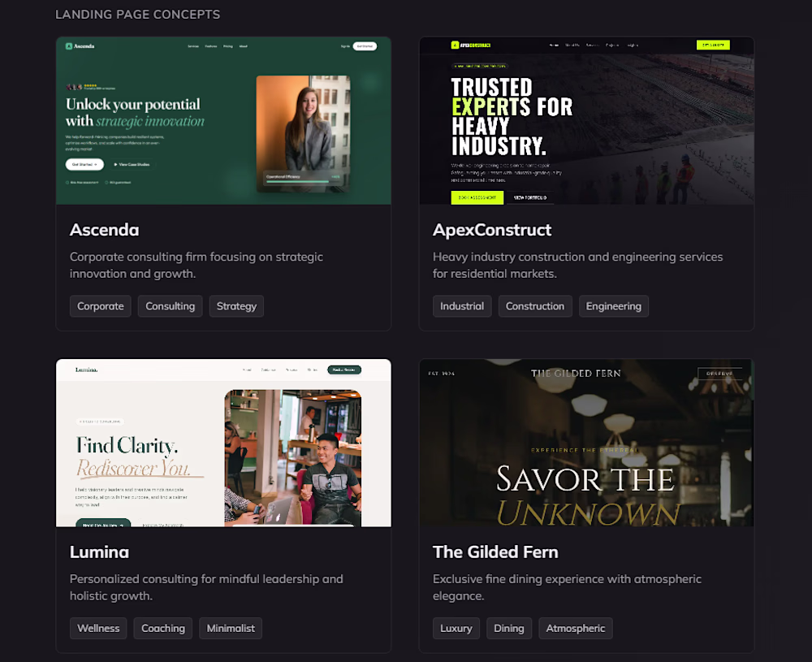Select the Consulting tag

click(170, 306)
